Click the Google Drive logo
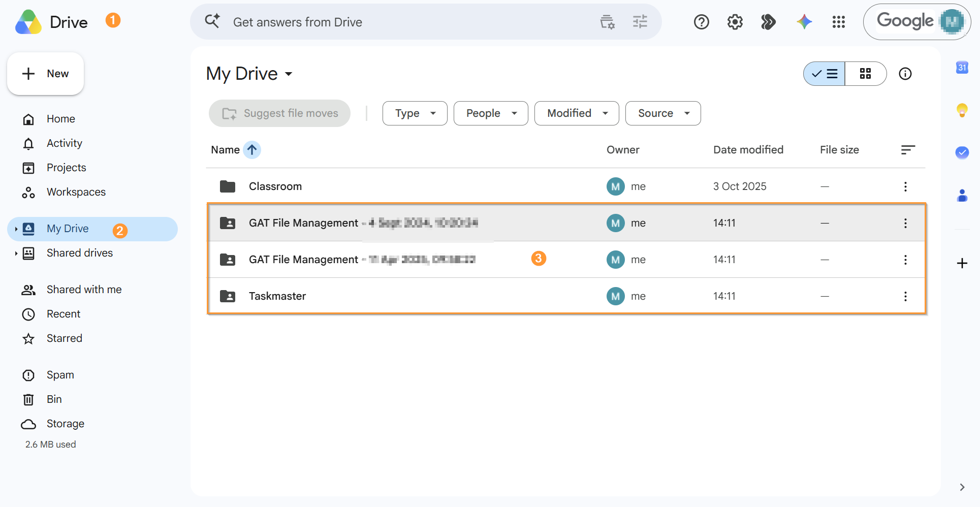 [28, 22]
